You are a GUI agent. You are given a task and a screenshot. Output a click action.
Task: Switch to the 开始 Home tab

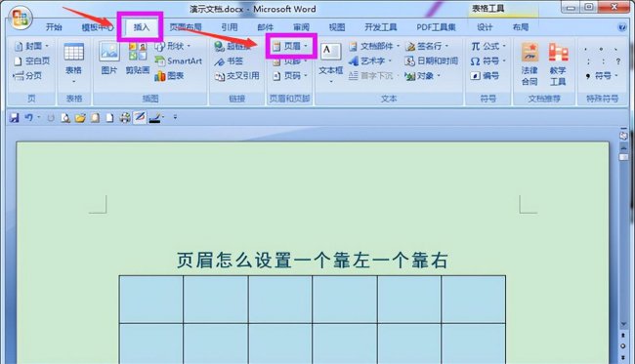click(54, 27)
